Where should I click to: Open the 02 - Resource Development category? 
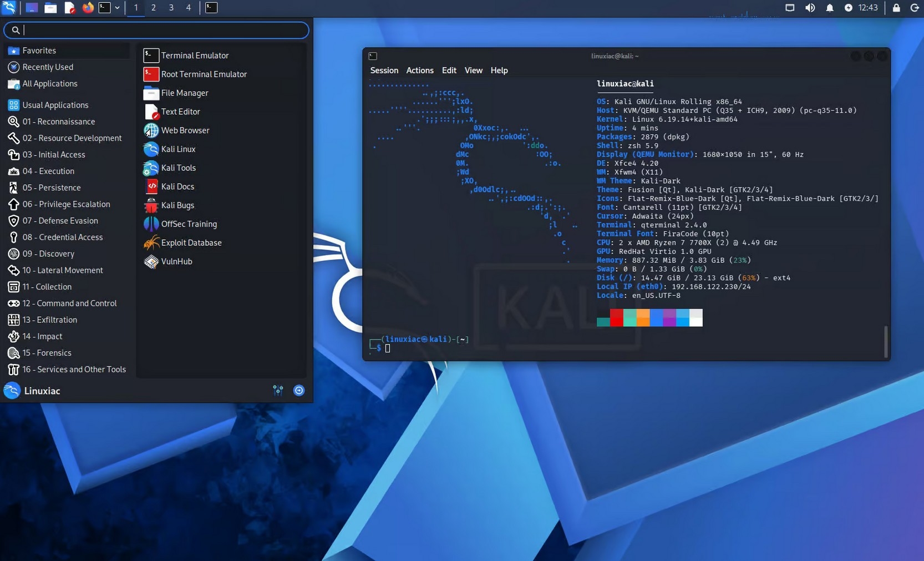coord(67,138)
